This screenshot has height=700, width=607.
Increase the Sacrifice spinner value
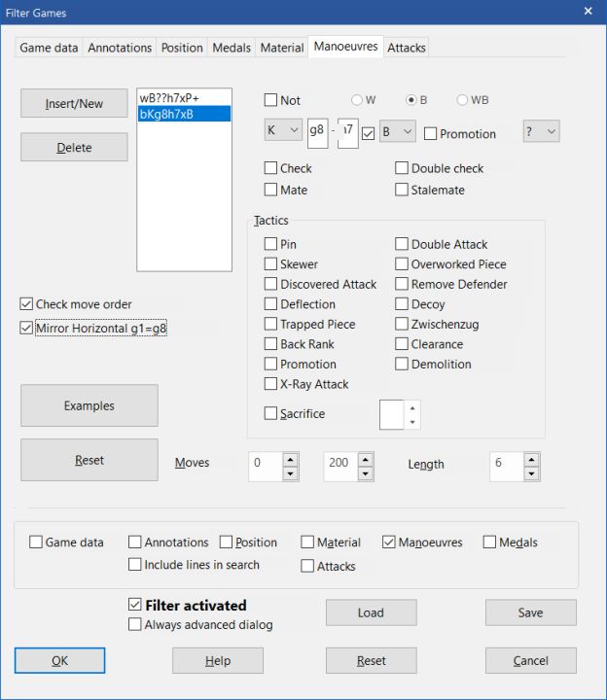click(x=413, y=407)
